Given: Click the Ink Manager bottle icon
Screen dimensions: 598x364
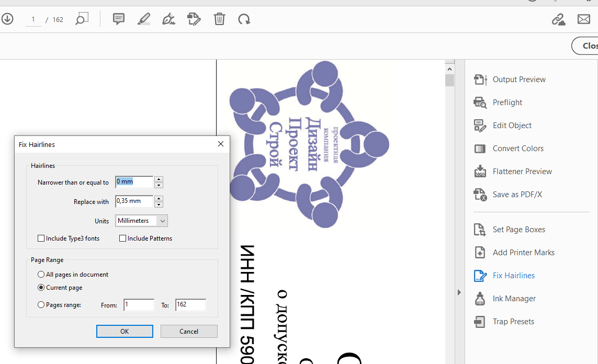Looking at the screenshot, I should 480,299.
